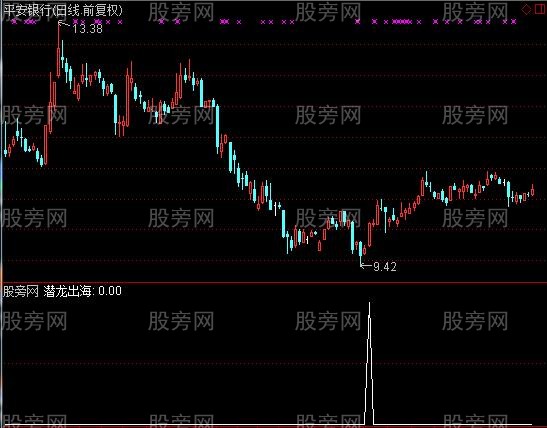Click the red split-window square icon

point(540,9)
